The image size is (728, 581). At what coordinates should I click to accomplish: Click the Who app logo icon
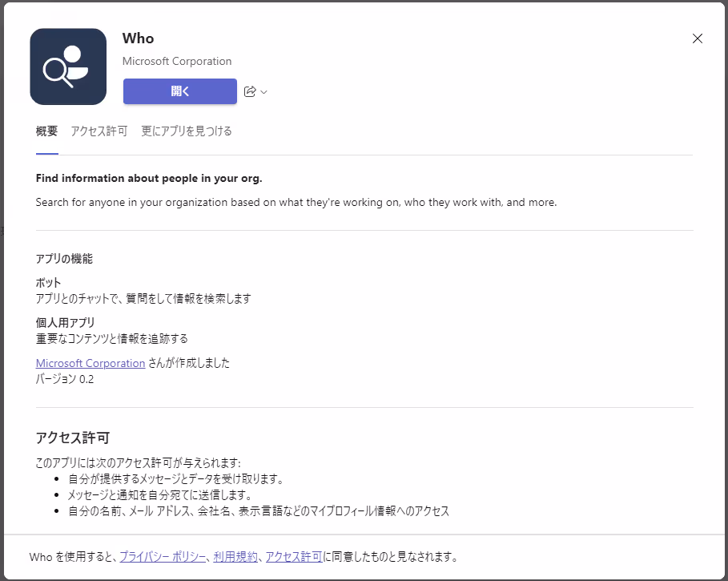[x=68, y=67]
